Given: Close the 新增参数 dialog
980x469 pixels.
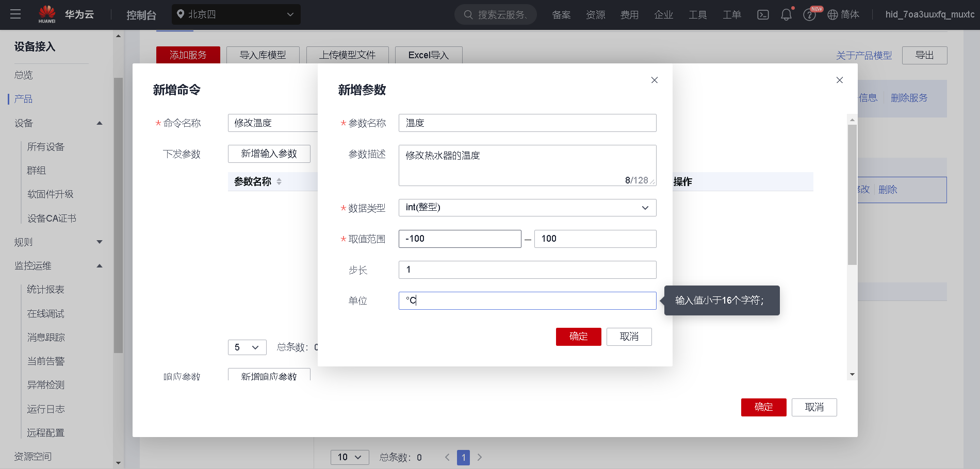Looking at the screenshot, I should (x=655, y=80).
